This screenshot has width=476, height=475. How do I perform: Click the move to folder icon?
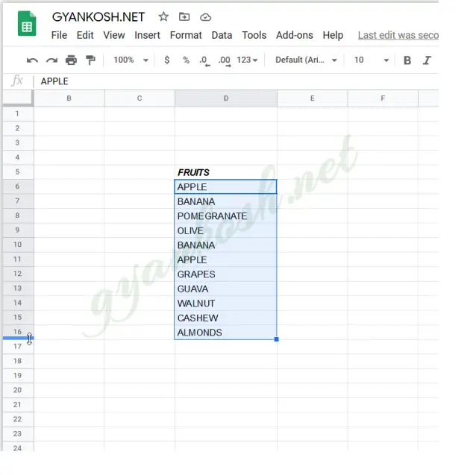point(184,16)
